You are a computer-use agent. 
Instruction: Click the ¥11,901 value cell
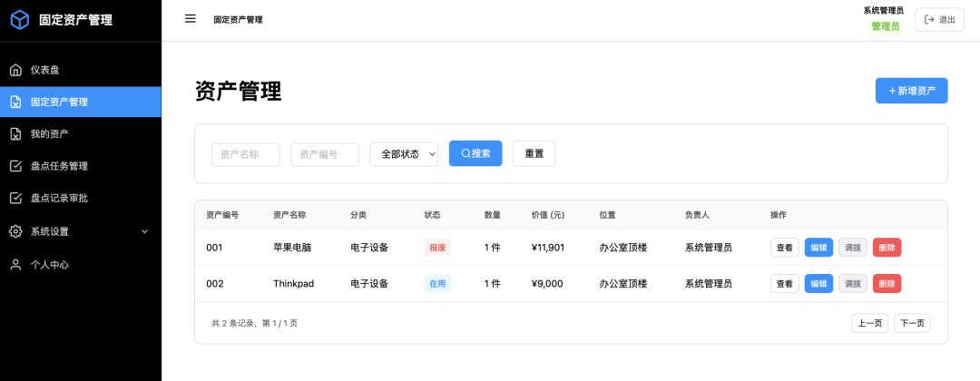[548, 248]
